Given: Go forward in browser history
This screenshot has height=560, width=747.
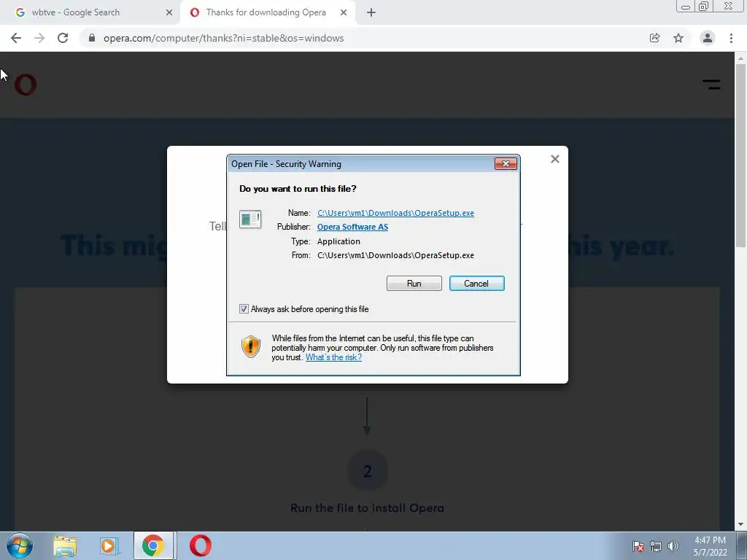Looking at the screenshot, I should 39,38.
